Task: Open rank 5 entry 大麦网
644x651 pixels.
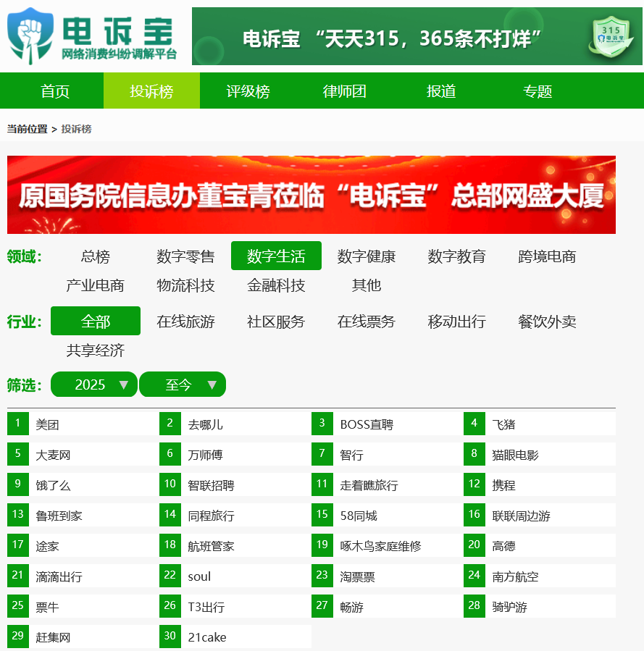Action: [83, 454]
